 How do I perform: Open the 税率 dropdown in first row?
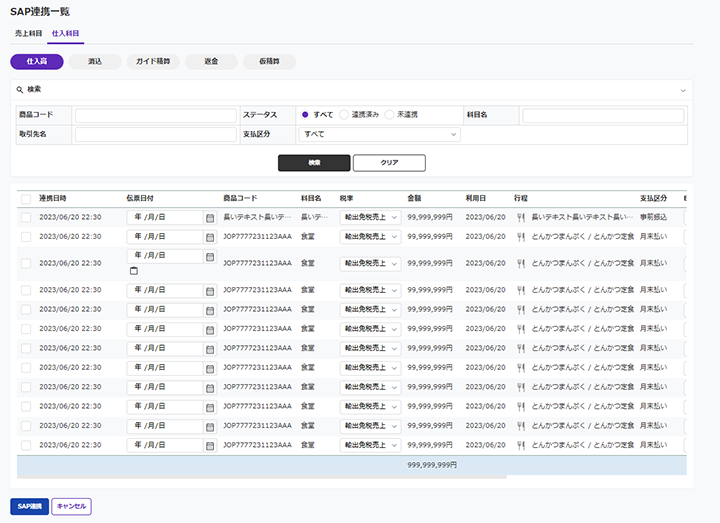coord(370,217)
